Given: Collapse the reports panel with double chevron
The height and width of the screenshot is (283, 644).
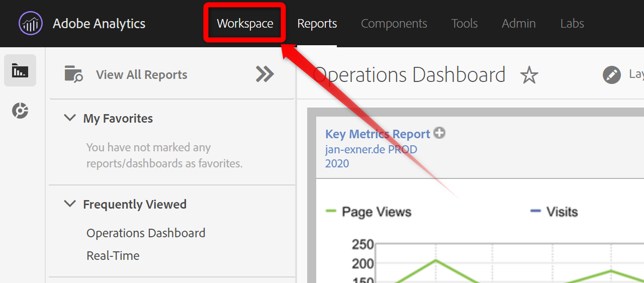Looking at the screenshot, I should [265, 74].
